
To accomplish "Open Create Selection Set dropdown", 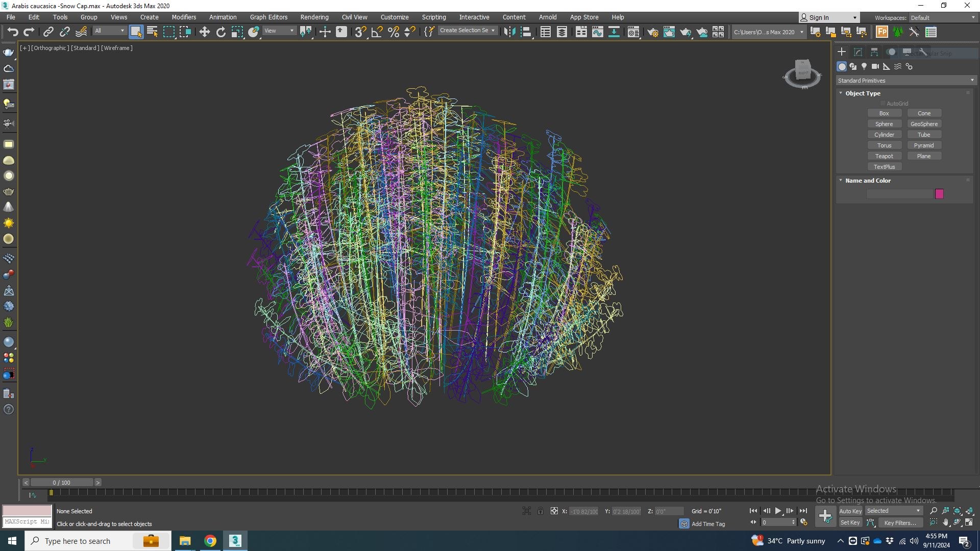I will coord(467,31).
